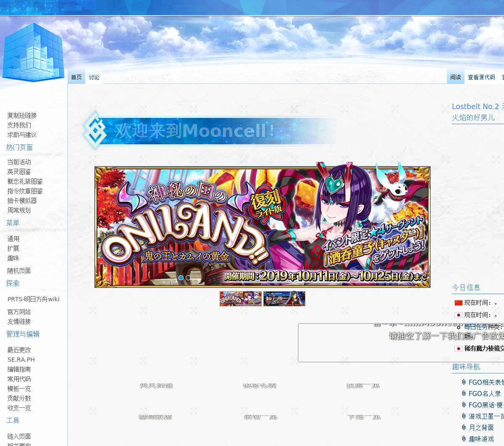Open the 趣味 menu entry
Screen dimensions: 504x446
[13, 258]
